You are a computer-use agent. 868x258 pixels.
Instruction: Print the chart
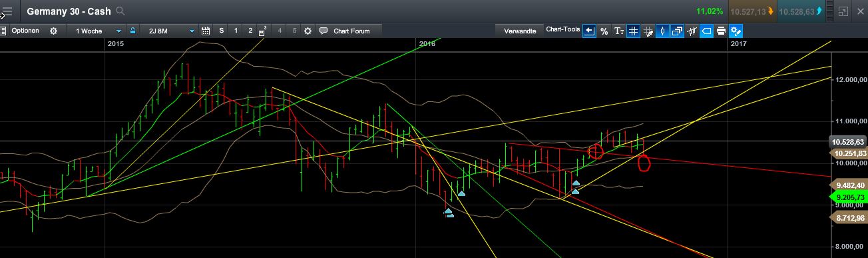tap(721, 31)
